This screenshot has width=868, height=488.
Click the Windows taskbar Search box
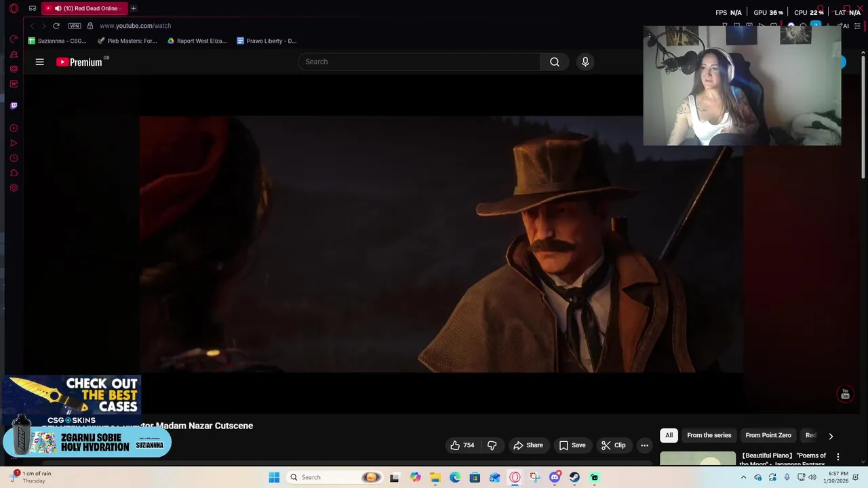(334, 477)
